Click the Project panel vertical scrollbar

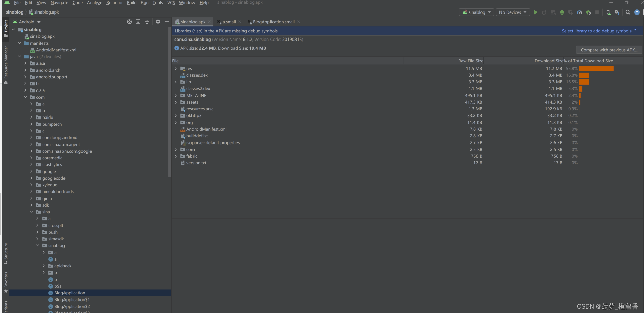point(170,101)
